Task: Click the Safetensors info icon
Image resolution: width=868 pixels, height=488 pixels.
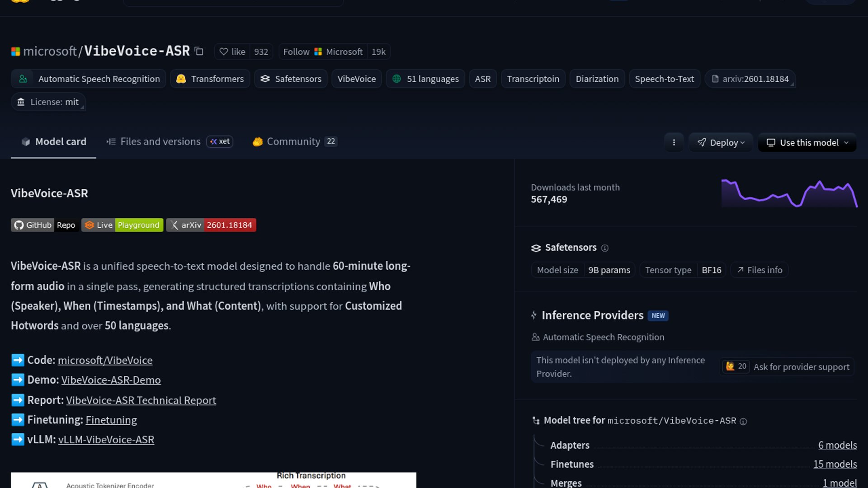Action: pos(605,248)
